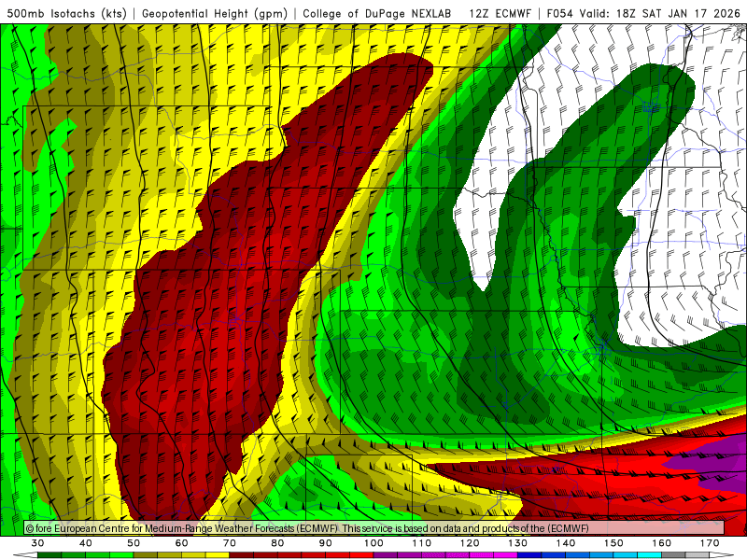747x560 pixels.
Task: Click the dark green 30-knot legend swatch
Action: coord(49,555)
